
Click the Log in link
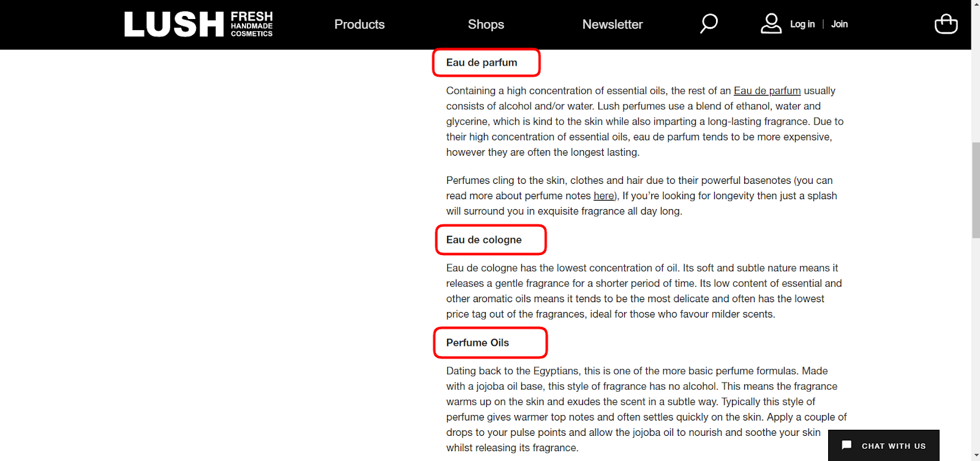(x=802, y=24)
